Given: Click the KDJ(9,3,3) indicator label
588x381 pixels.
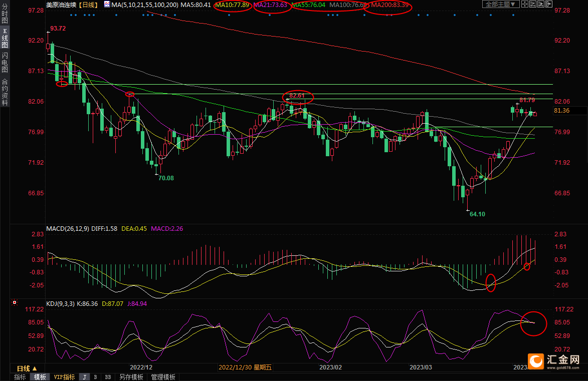Looking at the screenshot, I should click(61, 304).
